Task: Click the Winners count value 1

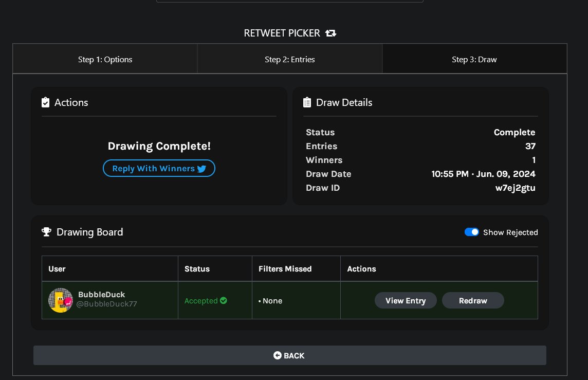Action: tap(534, 160)
